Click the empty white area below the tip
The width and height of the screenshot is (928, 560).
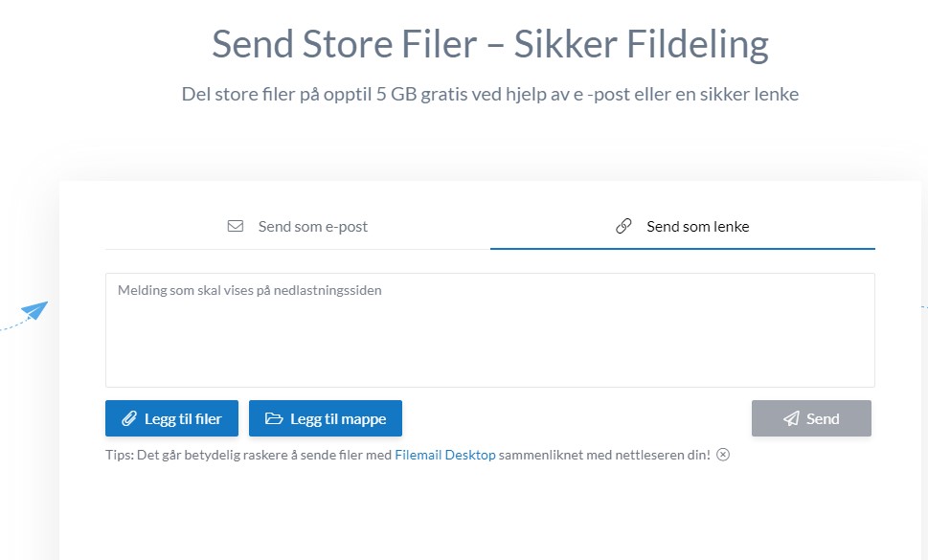[x=489, y=512]
